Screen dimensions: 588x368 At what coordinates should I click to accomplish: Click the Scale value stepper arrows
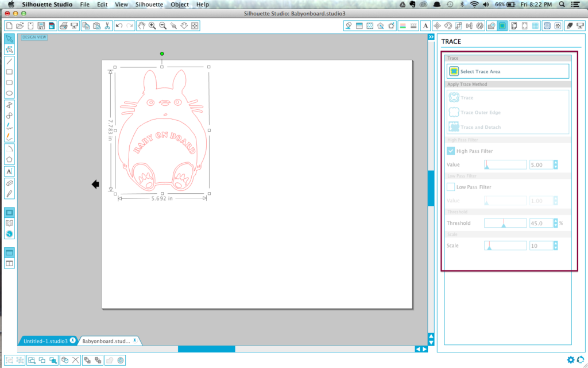(555, 246)
